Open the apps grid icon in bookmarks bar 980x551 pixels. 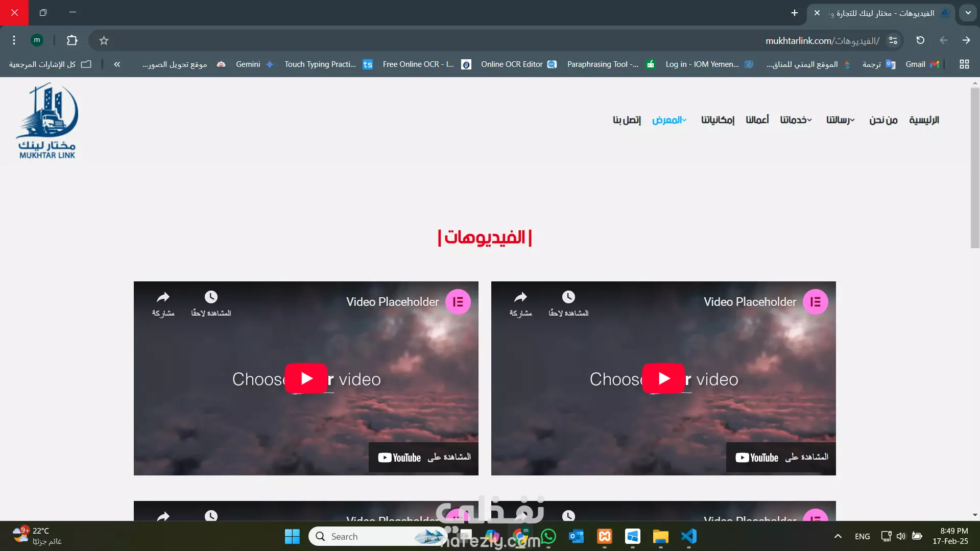(x=964, y=64)
